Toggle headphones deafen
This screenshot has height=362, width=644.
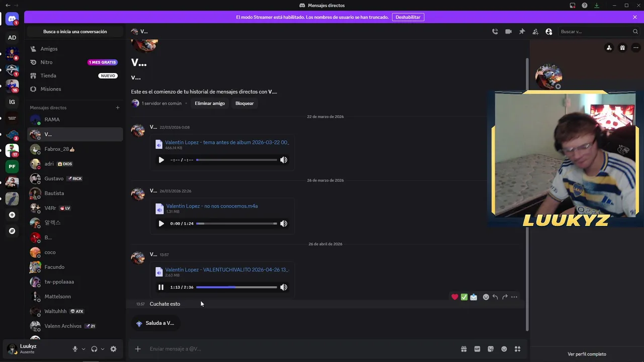[94, 349]
